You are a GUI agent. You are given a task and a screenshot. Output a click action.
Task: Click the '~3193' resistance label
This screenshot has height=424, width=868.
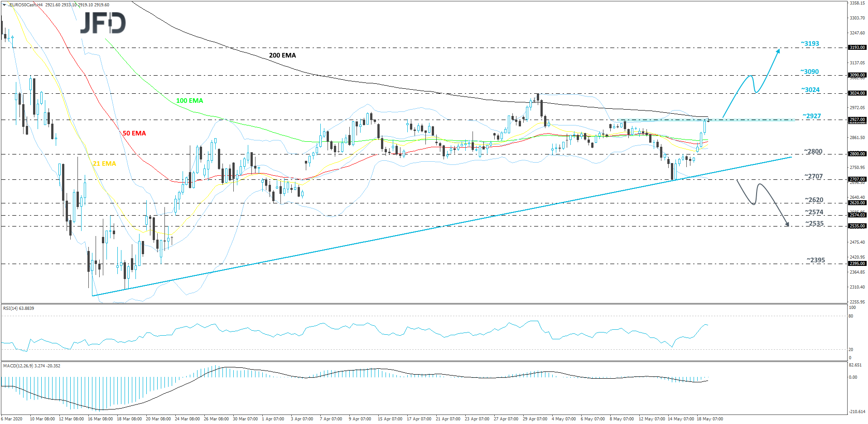coord(810,43)
